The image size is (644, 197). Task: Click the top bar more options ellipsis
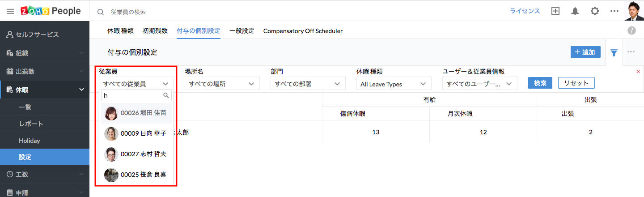(x=614, y=11)
